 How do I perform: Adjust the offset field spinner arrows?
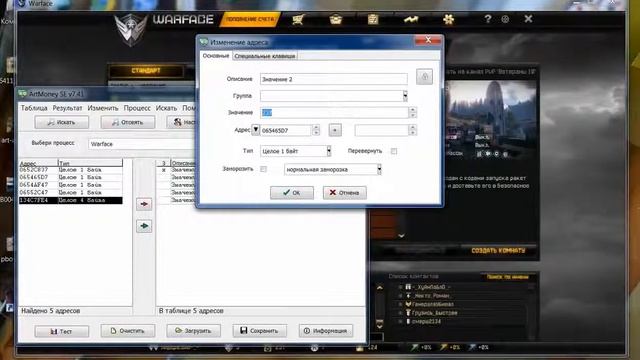coord(413,130)
